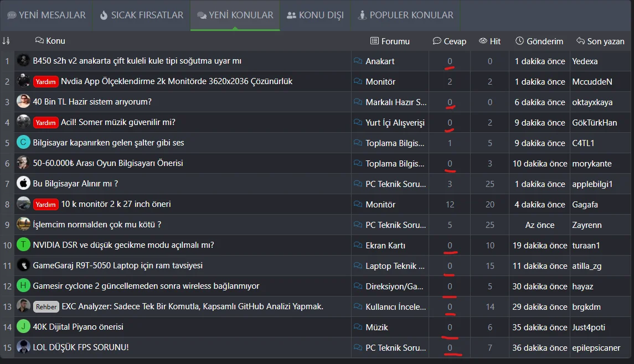Open the Sıcak Fırsatlar tab
The width and height of the screenshot is (634, 364).
[141, 15]
